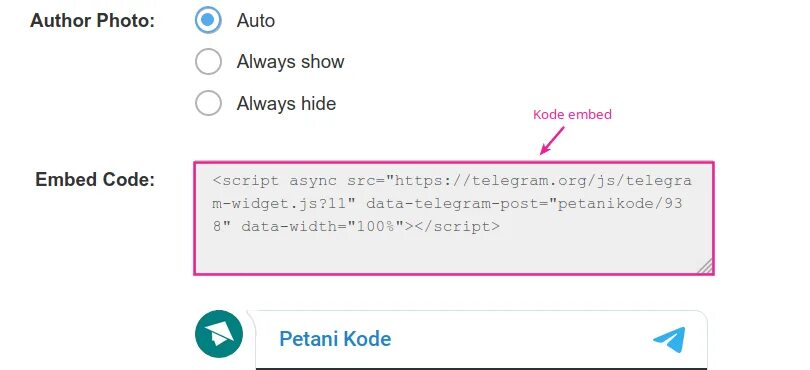Focus the Embed Code text area
810x370 pixels.
click(454, 218)
